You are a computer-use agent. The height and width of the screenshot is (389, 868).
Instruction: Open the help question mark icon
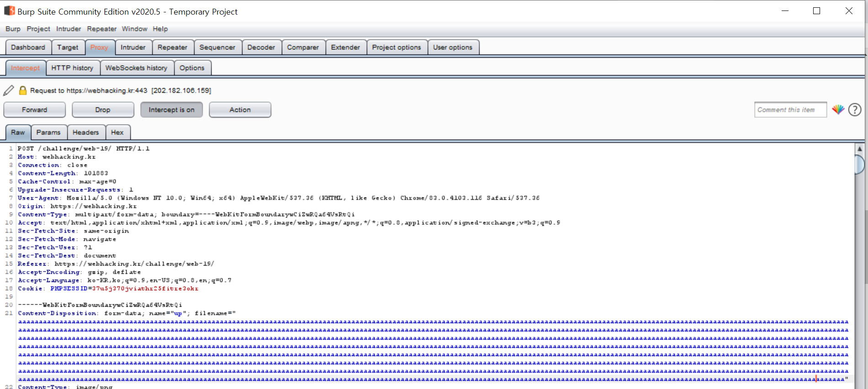(x=855, y=110)
